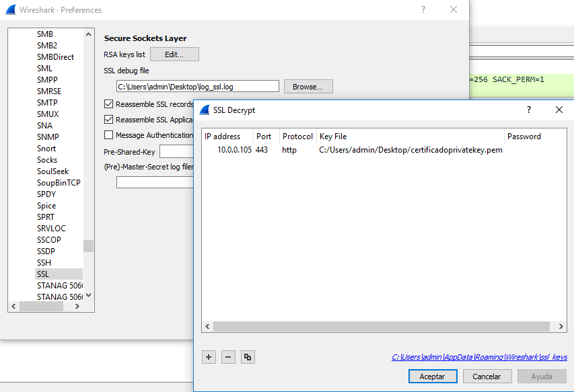Image resolution: width=574 pixels, height=392 pixels.
Task: Select SMUX in the protocol list
Action: point(48,114)
